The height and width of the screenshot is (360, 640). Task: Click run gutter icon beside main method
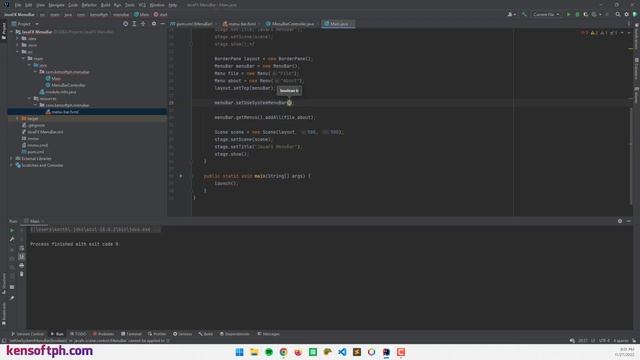[180, 176]
